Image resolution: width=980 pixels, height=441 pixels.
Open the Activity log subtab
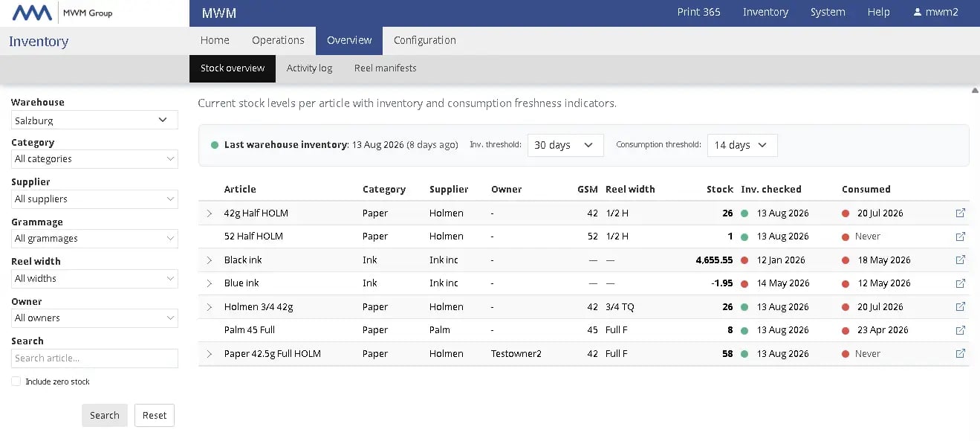[309, 68]
